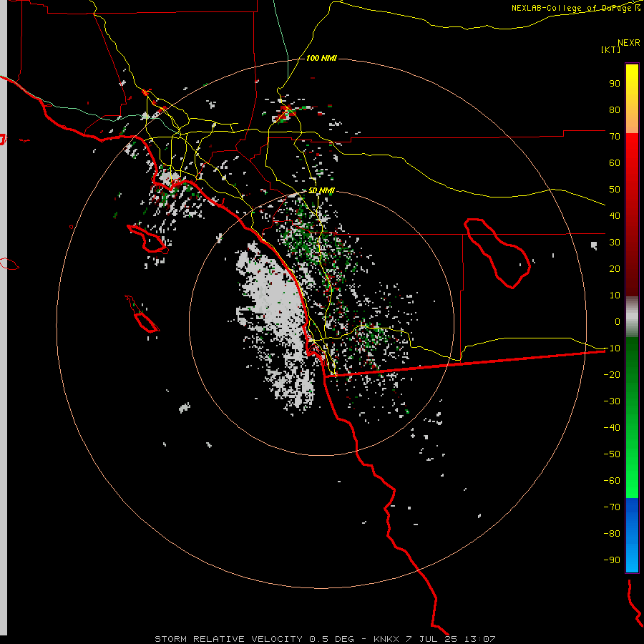Viewport: 644px width, 644px height.
Task: Click the 100 NMI range ring label
Action: (x=321, y=59)
